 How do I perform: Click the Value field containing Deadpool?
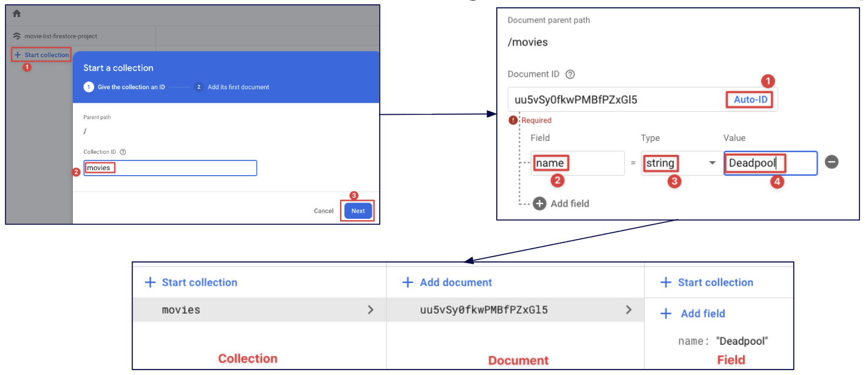(x=770, y=163)
